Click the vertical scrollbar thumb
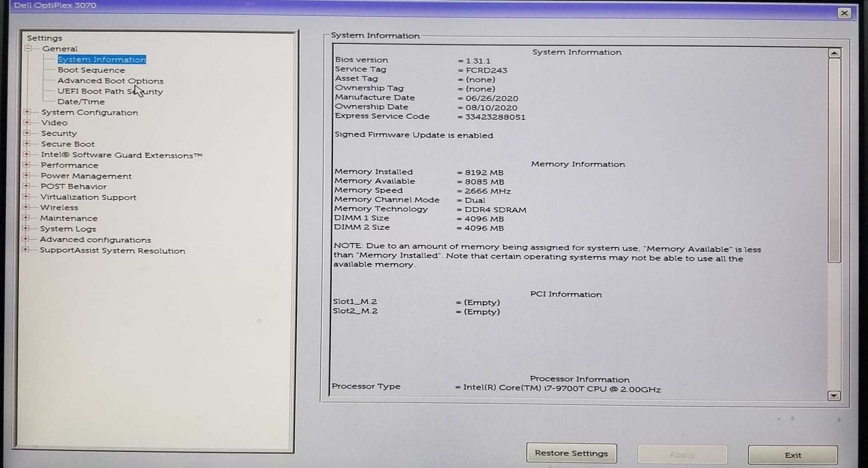 tap(834, 160)
